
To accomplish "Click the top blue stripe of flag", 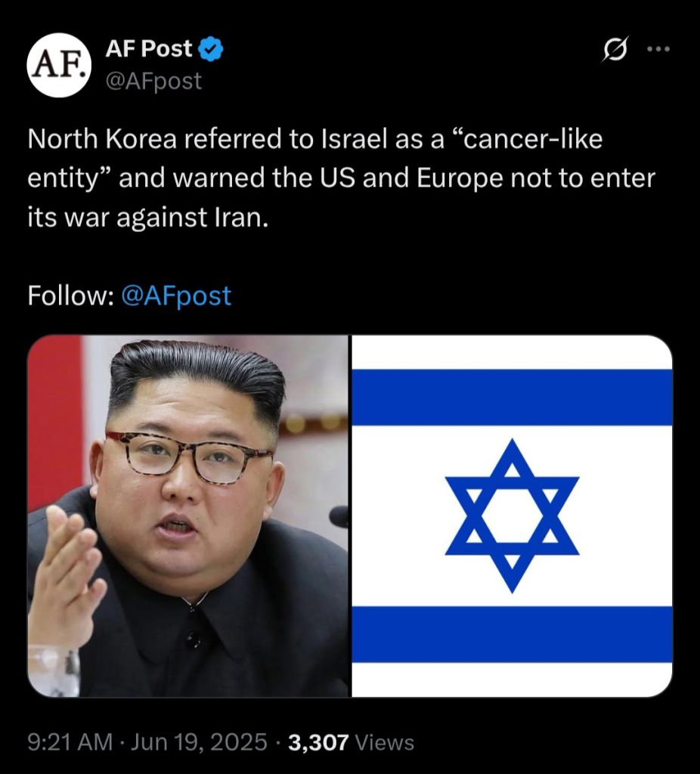I will (x=512, y=398).
